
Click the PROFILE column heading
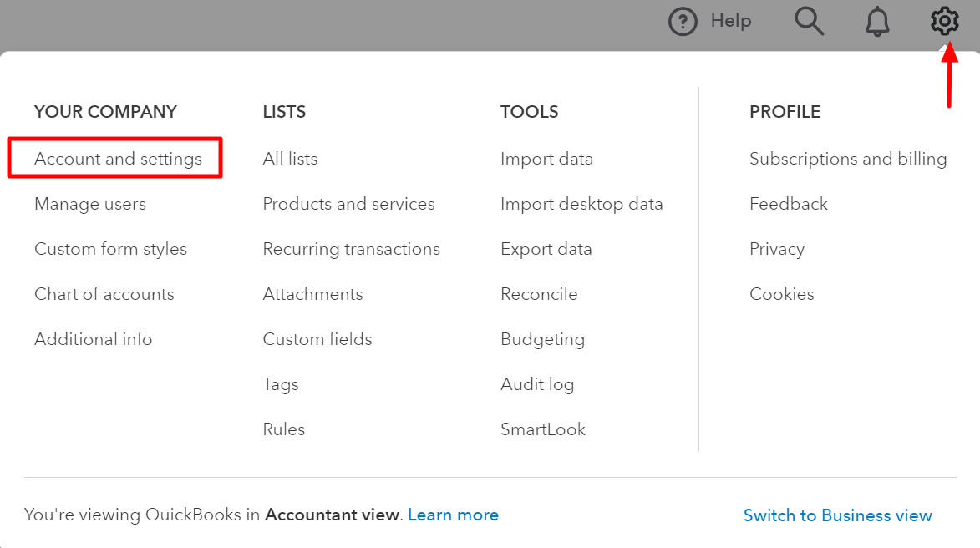click(x=785, y=112)
